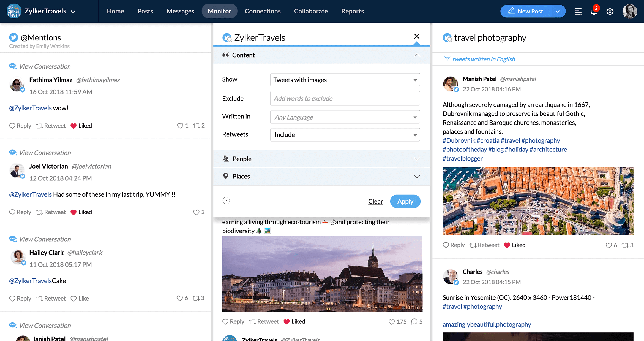Retweet Fathima Yilmaz's tweet
This screenshot has height=341, width=644.
51,126
